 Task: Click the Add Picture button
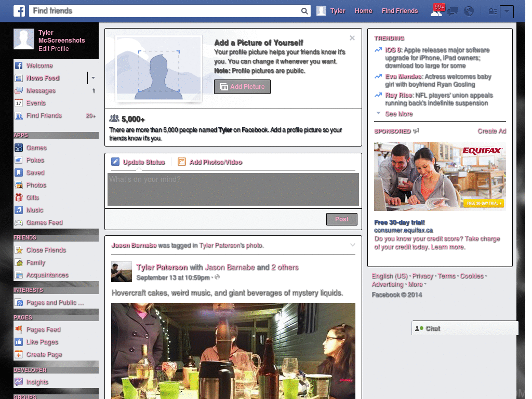(242, 86)
